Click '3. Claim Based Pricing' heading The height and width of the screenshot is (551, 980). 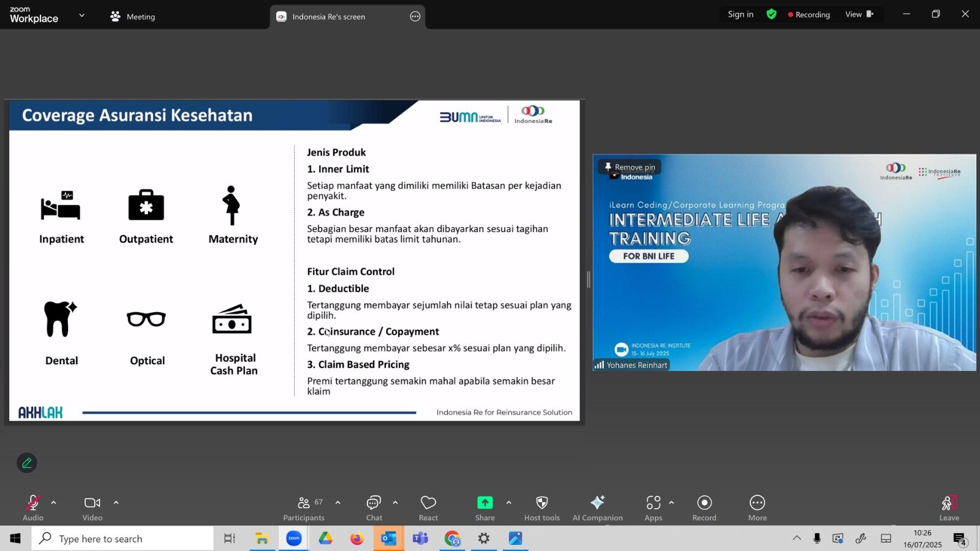pos(358,365)
